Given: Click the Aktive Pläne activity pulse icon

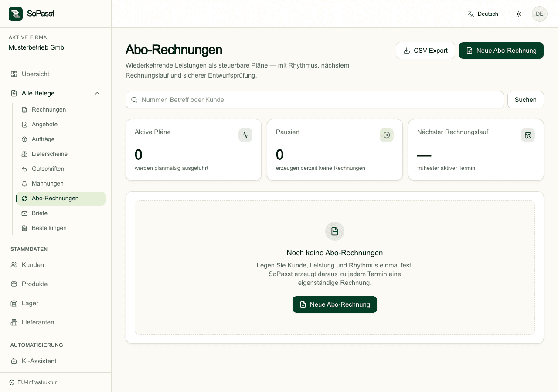Looking at the screenshot, I should 245,135.
